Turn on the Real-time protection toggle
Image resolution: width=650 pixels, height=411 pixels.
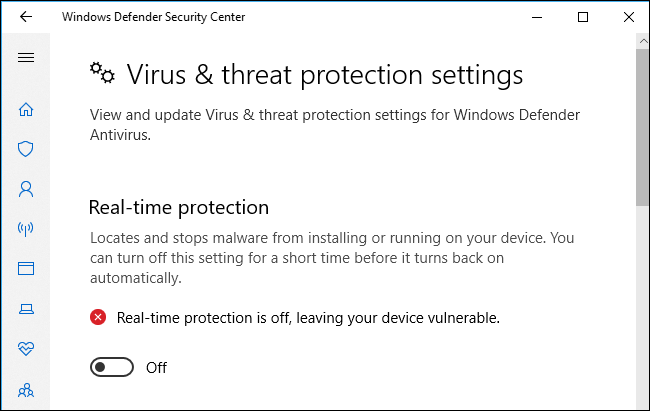coord(112,367)
